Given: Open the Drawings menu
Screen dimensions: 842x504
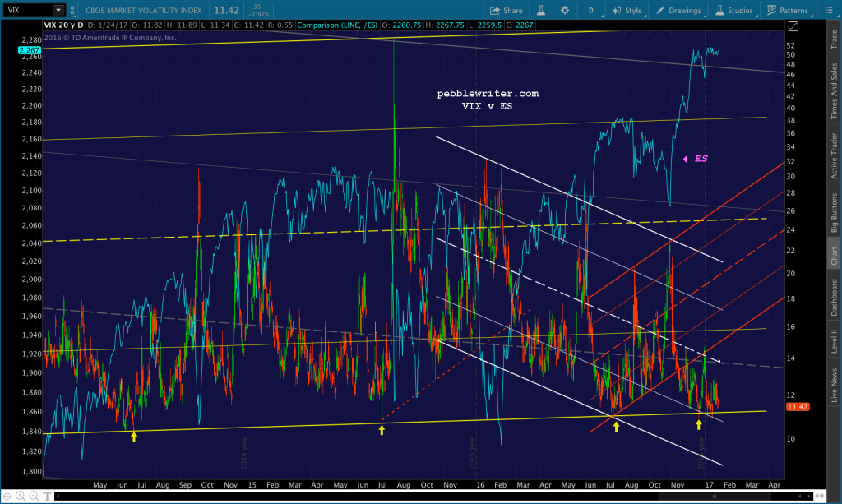Looking at the screenshot, I should click(x=678, y=10).
